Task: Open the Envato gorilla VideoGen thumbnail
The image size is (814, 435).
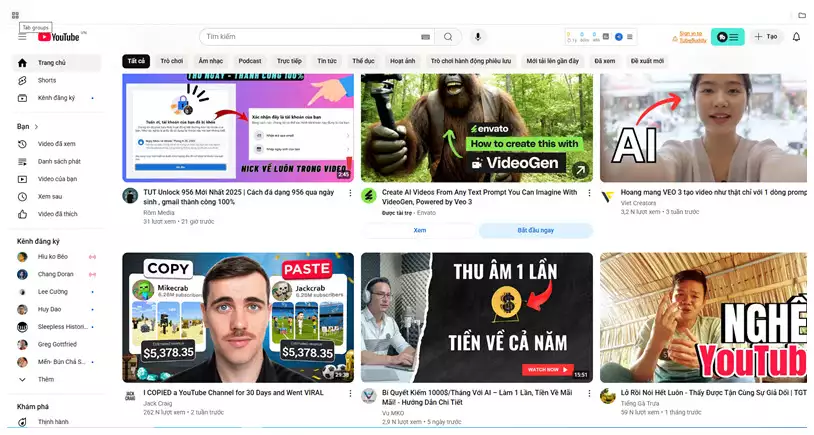Action: point(477,128)
